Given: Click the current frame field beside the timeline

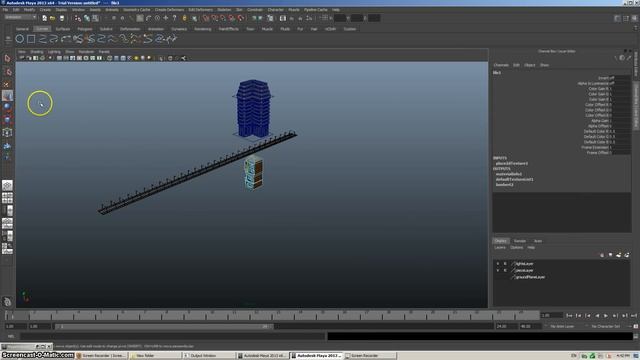Looking at the screenshot, I should [551, 316].
